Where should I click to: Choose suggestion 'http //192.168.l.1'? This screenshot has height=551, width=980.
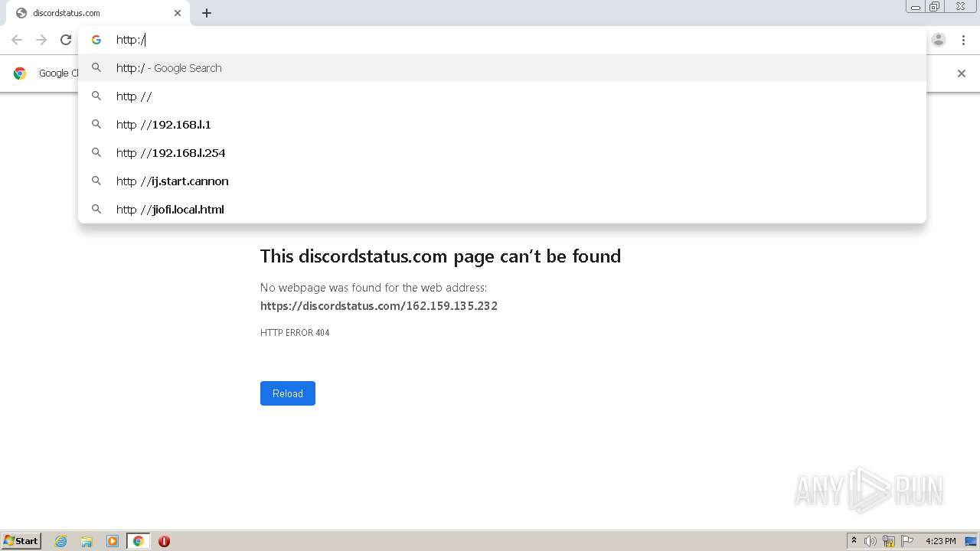tap(502, 124)
